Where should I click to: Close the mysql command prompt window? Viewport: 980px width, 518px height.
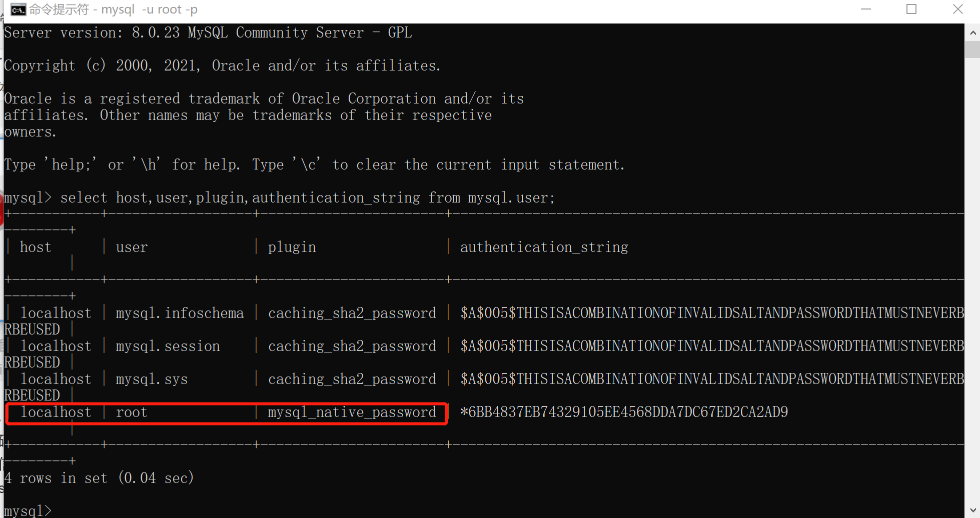coord(957,9)
